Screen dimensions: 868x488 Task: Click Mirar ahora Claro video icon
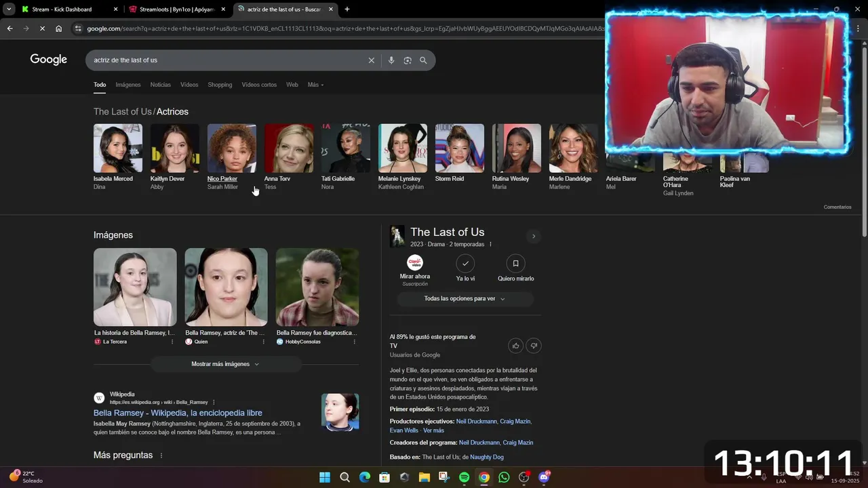415,263
